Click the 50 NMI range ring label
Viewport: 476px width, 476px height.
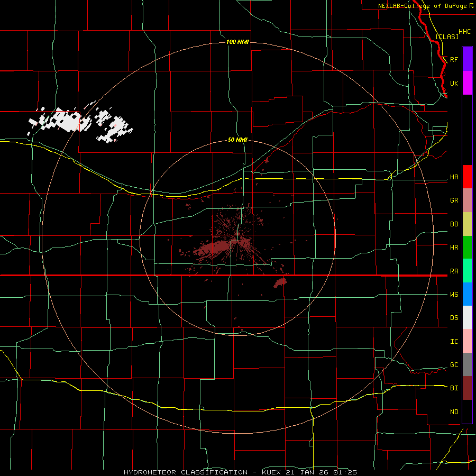[x=237, y=140]
